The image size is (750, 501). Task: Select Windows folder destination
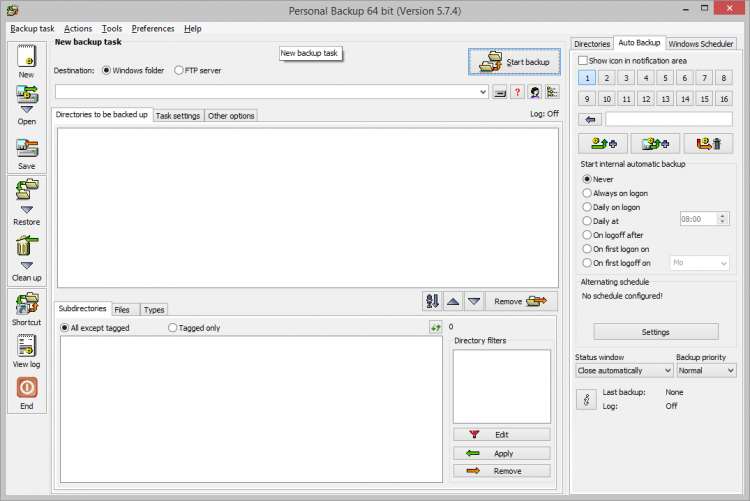tap(133, 70)
